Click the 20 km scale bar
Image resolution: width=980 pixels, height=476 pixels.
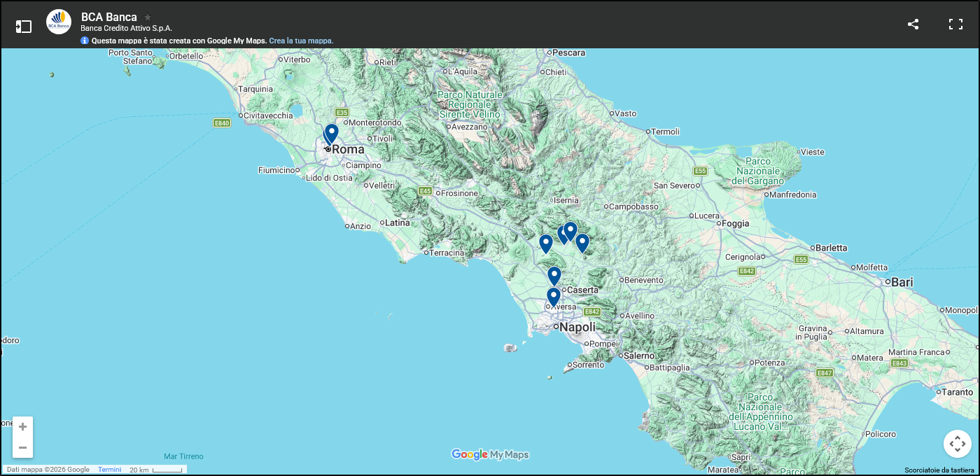pyautogui.click(x=155, y=469)
